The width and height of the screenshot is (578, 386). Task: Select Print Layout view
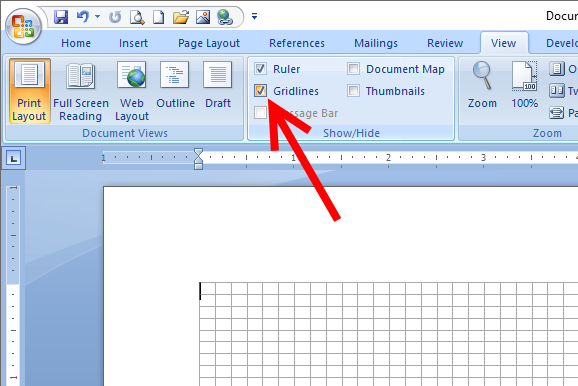coord(29,91)
